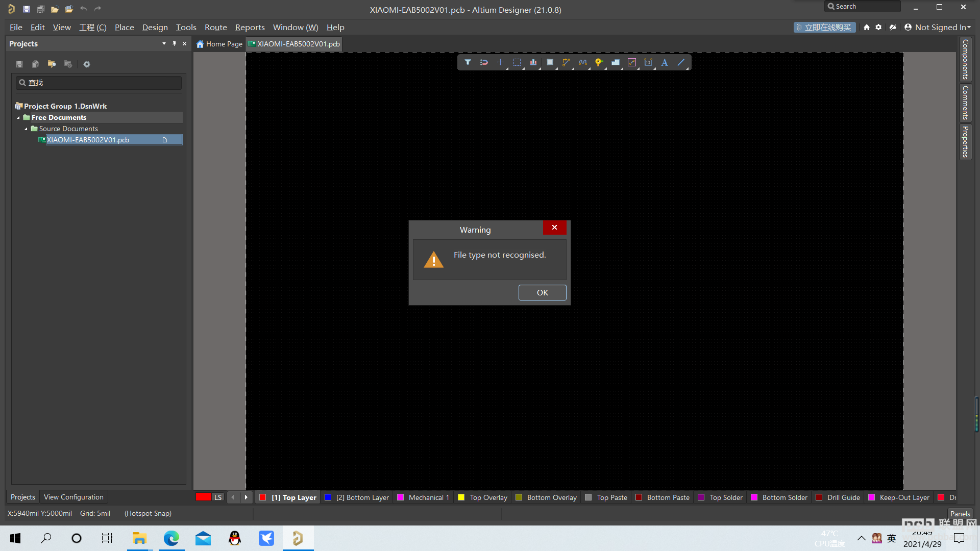Open the notifications bell icon near Not Signed In

(x=893, y=28)
